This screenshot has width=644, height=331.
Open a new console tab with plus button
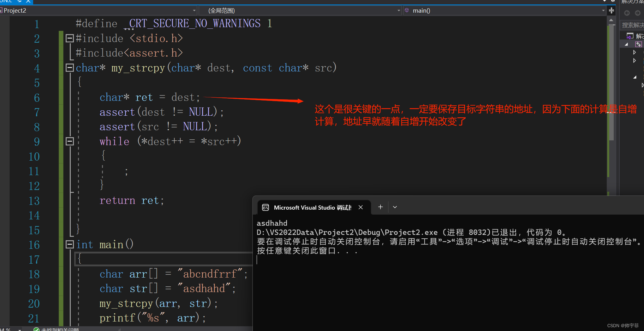click(380, 207)
